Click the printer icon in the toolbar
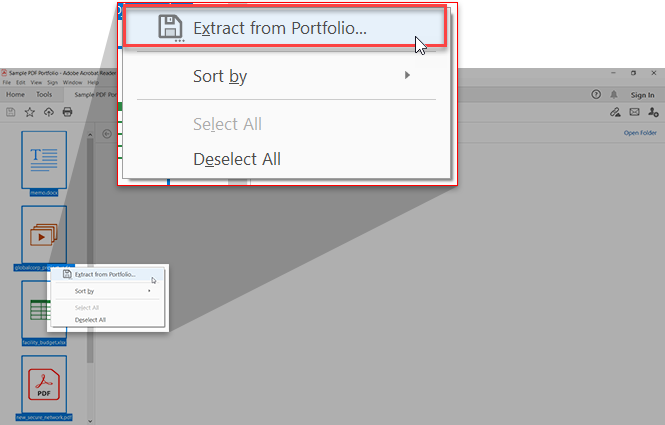Screen dimensions: 665x425 pos(67,112)
